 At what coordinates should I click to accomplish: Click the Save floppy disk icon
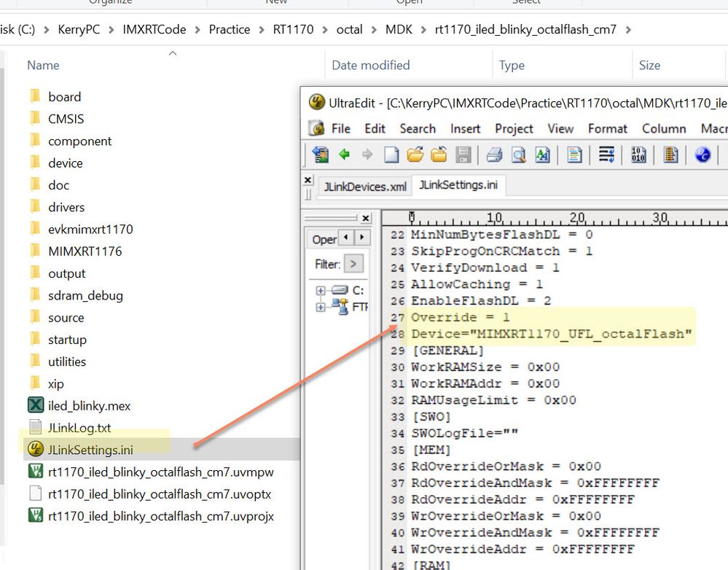pyautogui.click(x=463, y=155)
